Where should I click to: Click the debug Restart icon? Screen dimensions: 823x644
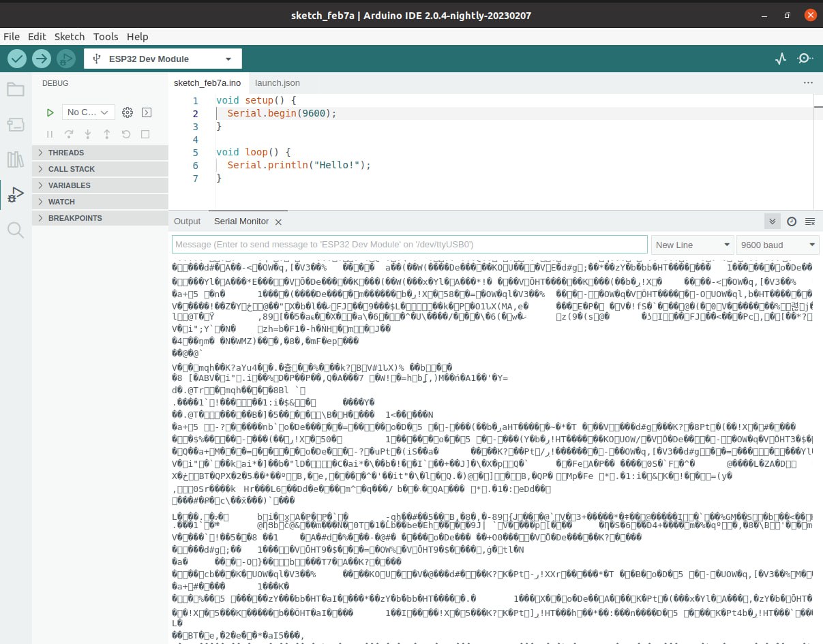point(126,134)
